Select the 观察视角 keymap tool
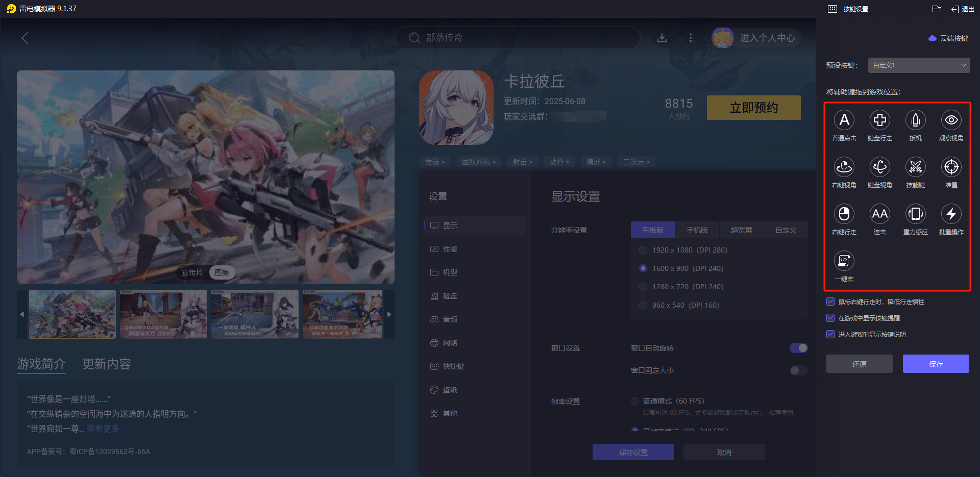Screen dimensions: 980x477 pyautogui.click(x=951, y=120)
